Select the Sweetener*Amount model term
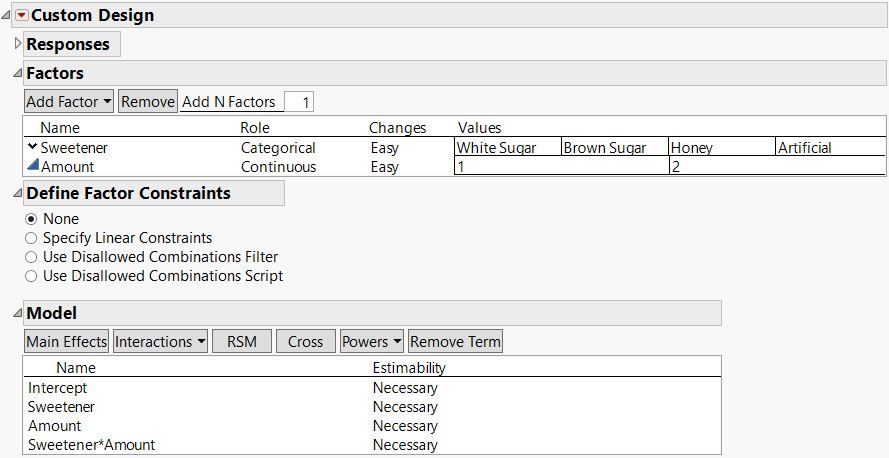889x458 pixels. (x=92, y=445)
